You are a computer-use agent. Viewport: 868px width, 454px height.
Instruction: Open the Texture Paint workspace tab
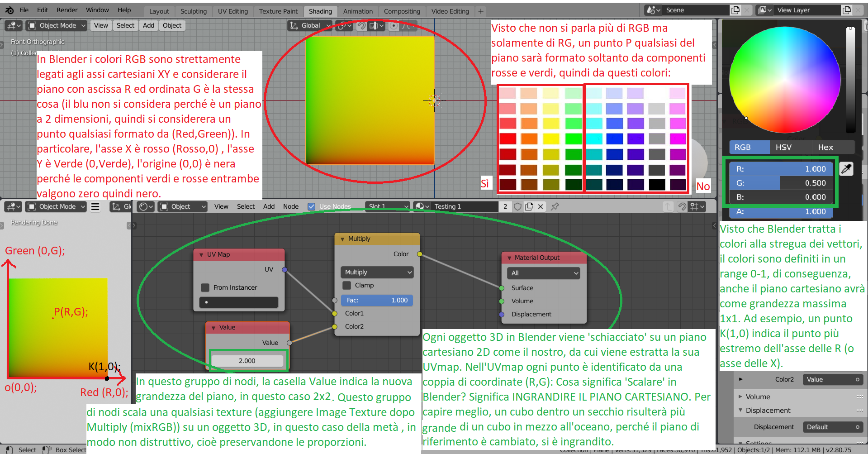click(278, 11)
